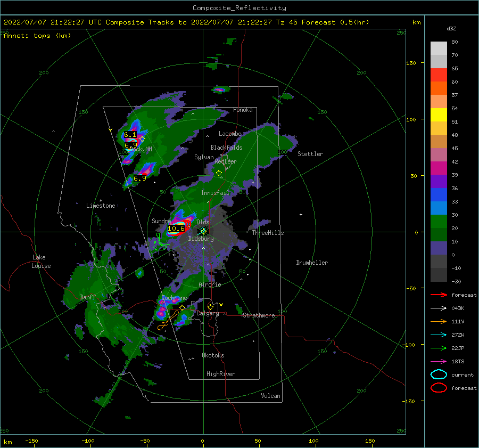Click the yellow diamond marker beside 6.1 label
This screenshot has width=479, height=448.
(142, 139)
